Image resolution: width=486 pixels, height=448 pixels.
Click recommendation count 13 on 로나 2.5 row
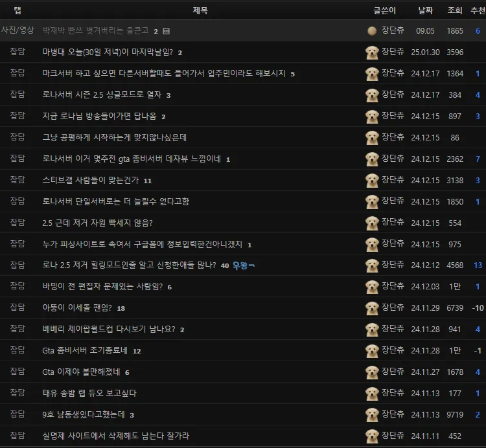pyautogui.click(x=478, y=265)
